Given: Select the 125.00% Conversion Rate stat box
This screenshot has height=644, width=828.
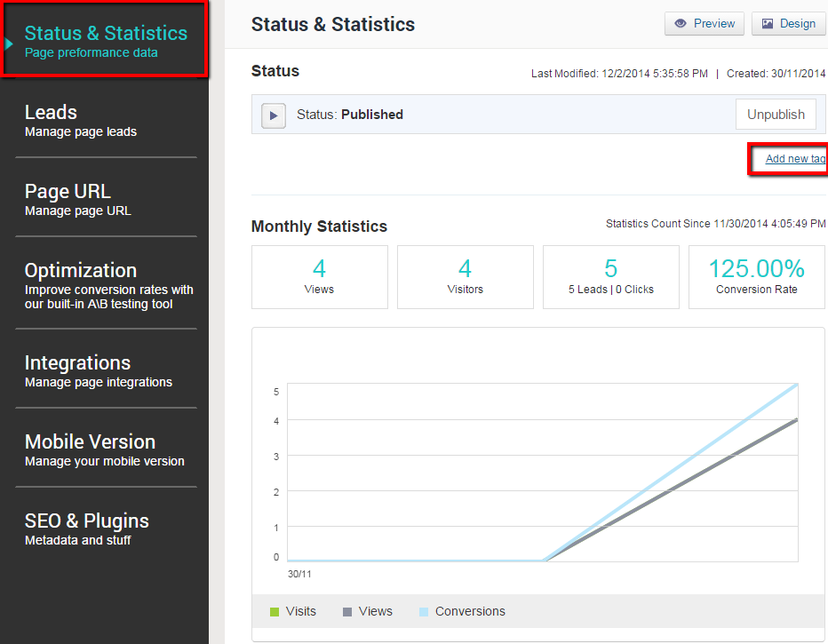Looking at the screenshot, I should click(756, 276).
